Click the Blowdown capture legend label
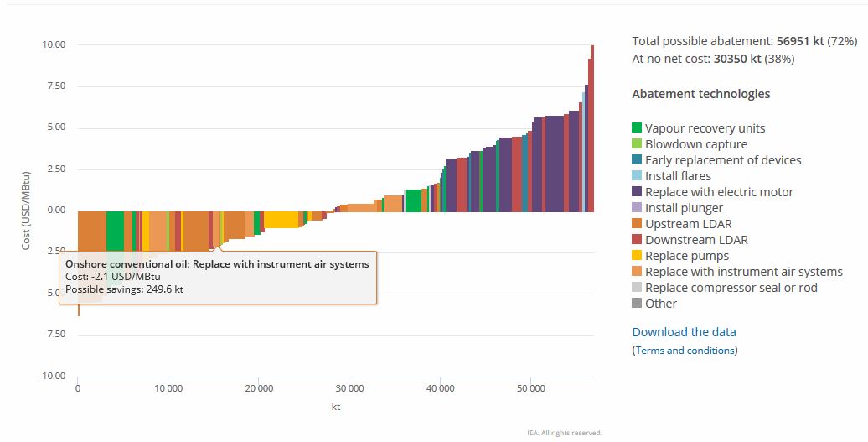 click(695, 144)
